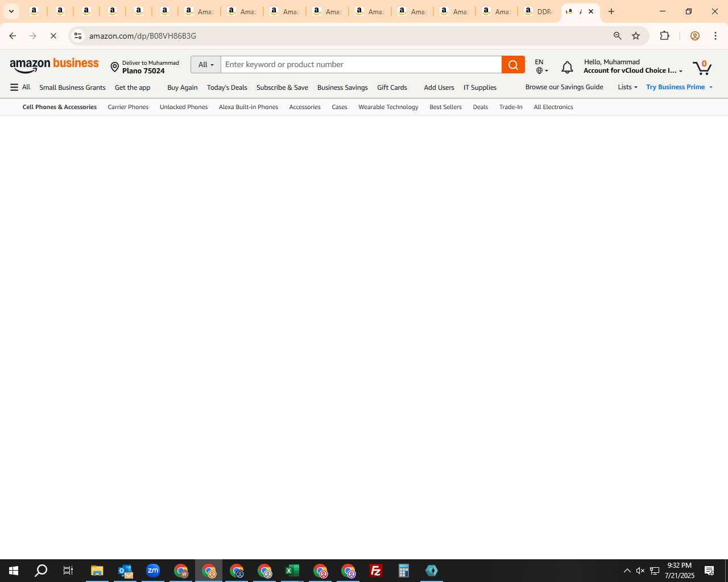Open FileZilla from taskbar
This screenshot has height=582, width=728.
376,571
